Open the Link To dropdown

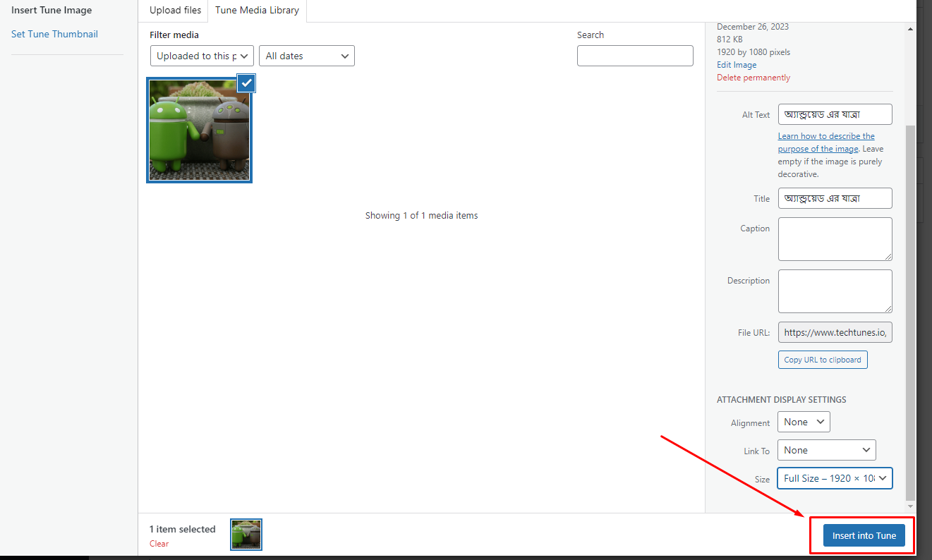coord(826,450)
